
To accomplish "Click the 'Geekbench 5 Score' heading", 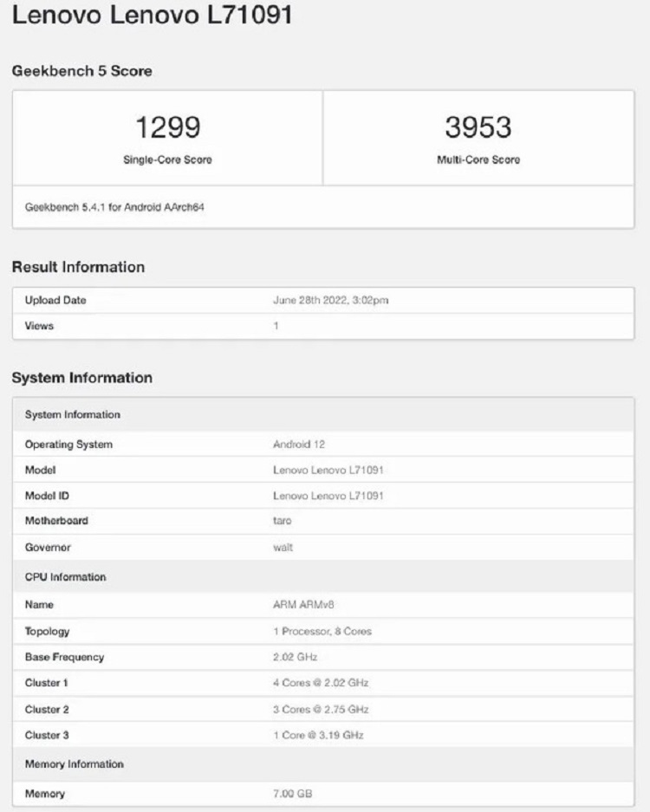I will coord(81,71).
